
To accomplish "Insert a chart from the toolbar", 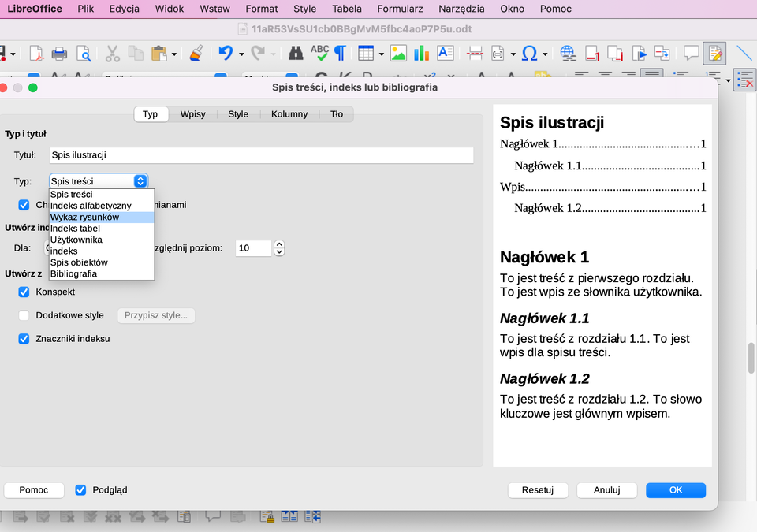I will tap(420, 54).
